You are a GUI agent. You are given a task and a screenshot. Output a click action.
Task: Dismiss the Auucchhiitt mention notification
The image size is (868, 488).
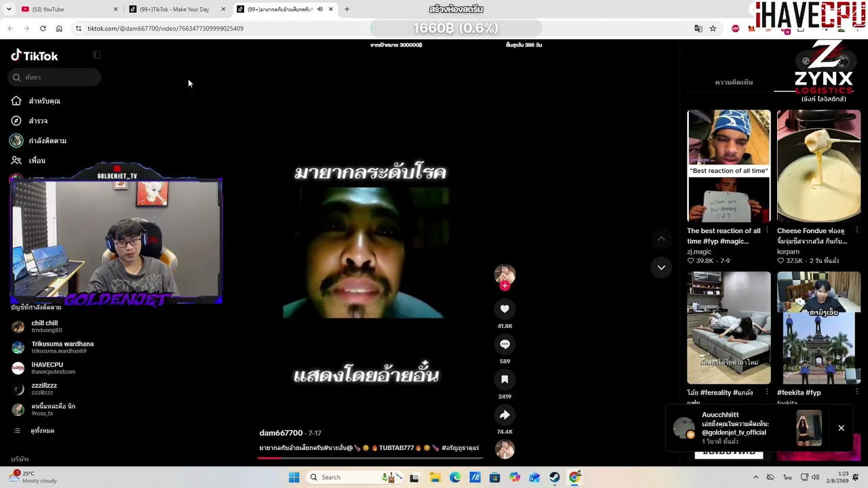coord(841,428)
